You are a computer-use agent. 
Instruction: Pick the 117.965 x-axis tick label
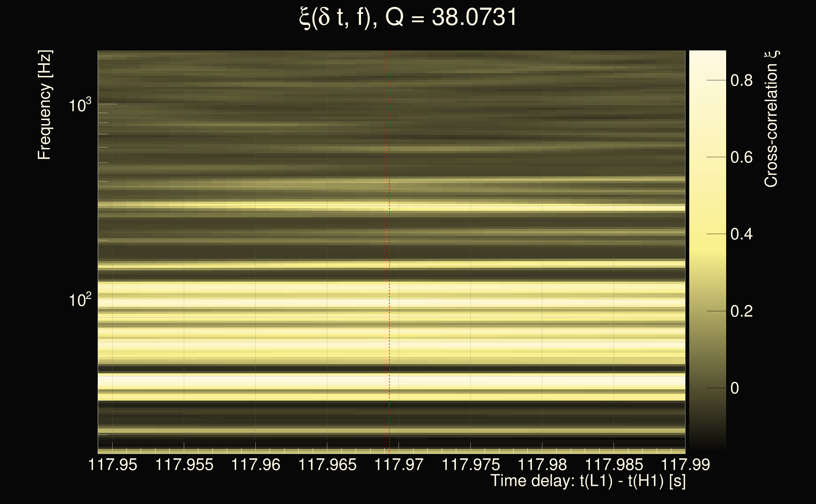pyautogui.click(x=327, y=464)
